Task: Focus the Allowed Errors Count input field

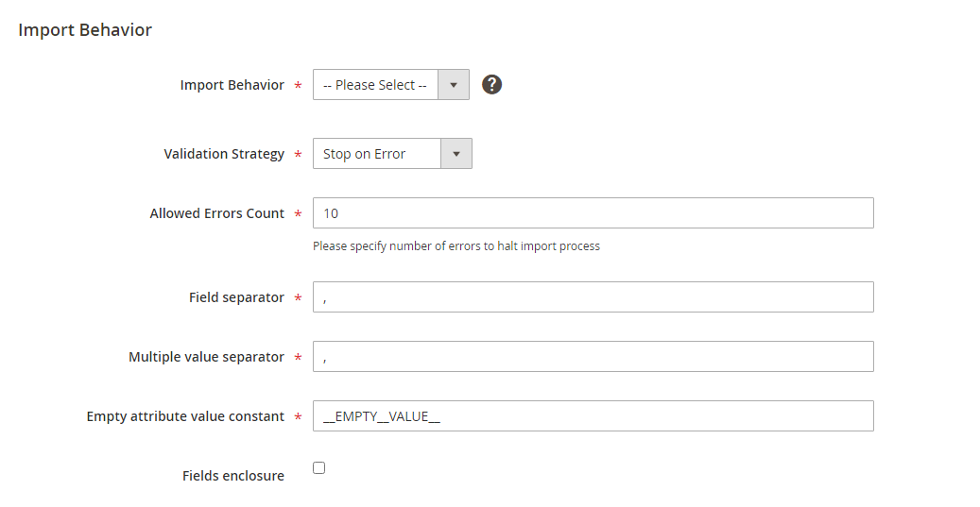Action: [593, 213]
